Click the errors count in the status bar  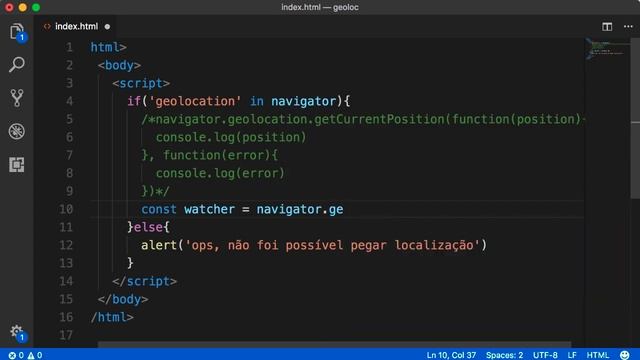(x=16, y=355)
